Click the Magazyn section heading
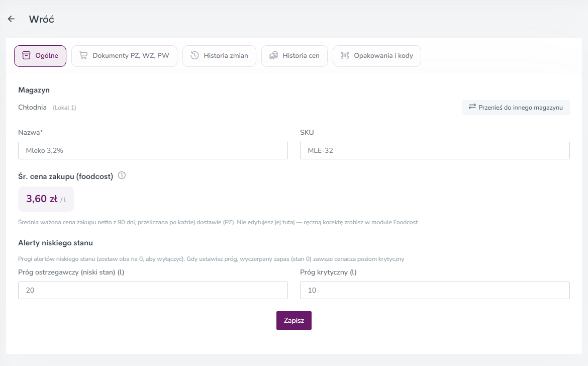Screen dimensions: 588x366 point(34,90)
